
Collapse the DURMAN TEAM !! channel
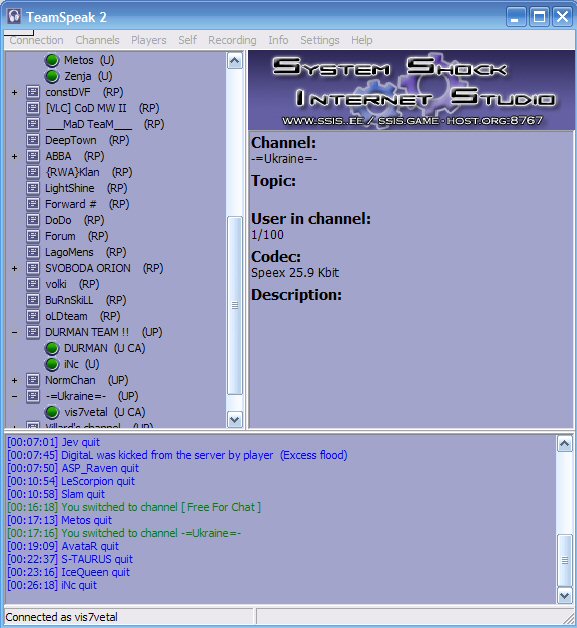tap(14, 332)
